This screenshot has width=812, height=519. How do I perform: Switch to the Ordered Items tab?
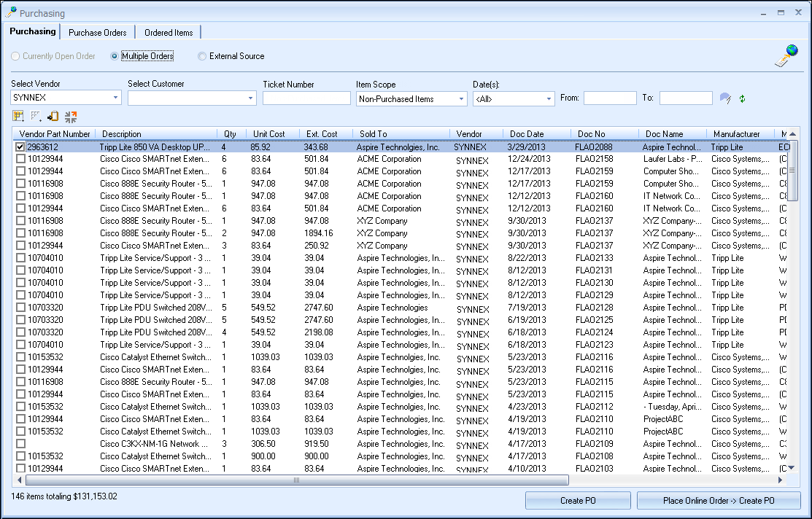[169, 32]
